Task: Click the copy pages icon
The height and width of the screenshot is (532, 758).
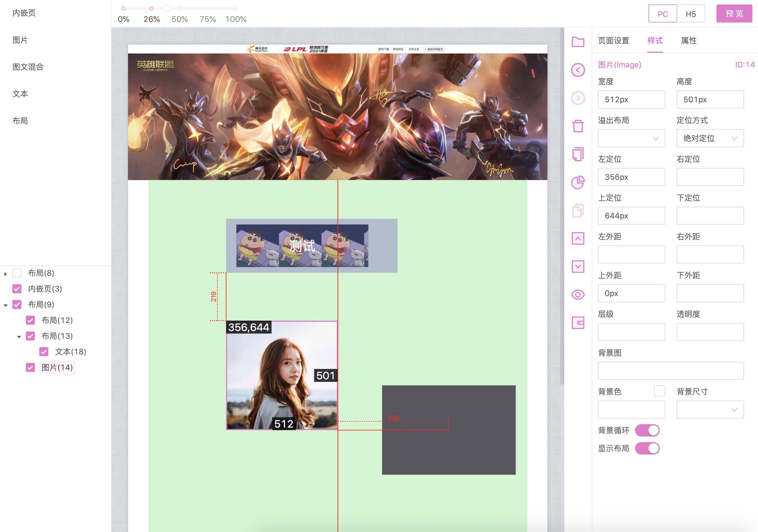Action: [578, 154]
